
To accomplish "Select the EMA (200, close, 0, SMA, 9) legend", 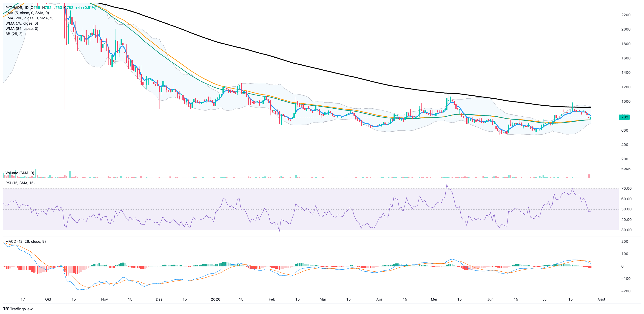I will click(30, 18).
